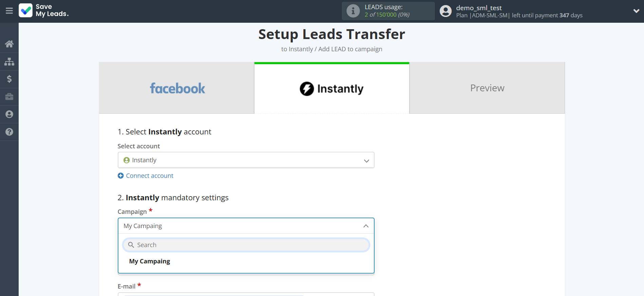The image size is (644, 296).
Task: Open billing via dollar sign icon
Action: 9,79
